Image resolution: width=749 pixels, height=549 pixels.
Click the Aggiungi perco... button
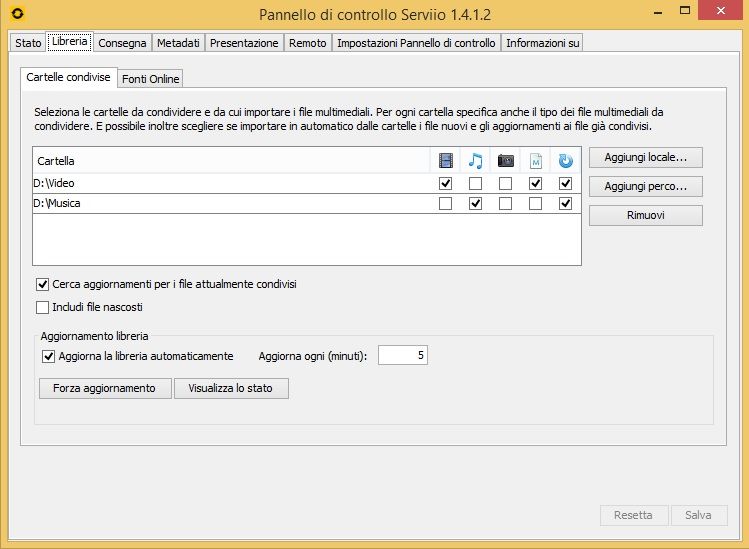click(x=646, y=187)
